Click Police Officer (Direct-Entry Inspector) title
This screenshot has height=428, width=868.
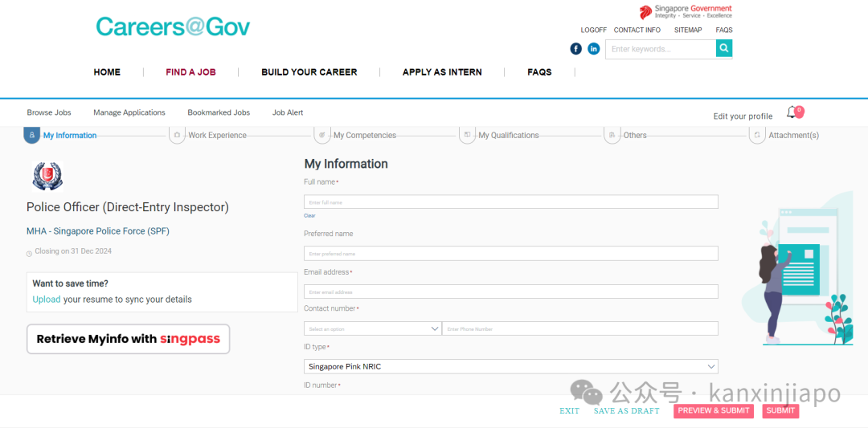127,207
